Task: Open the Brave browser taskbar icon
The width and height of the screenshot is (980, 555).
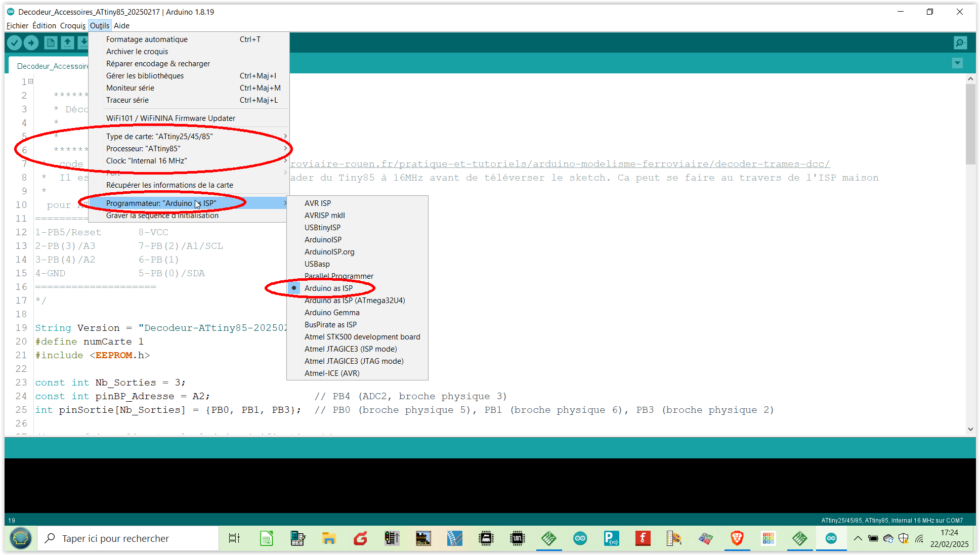Action: click(737, 538)
